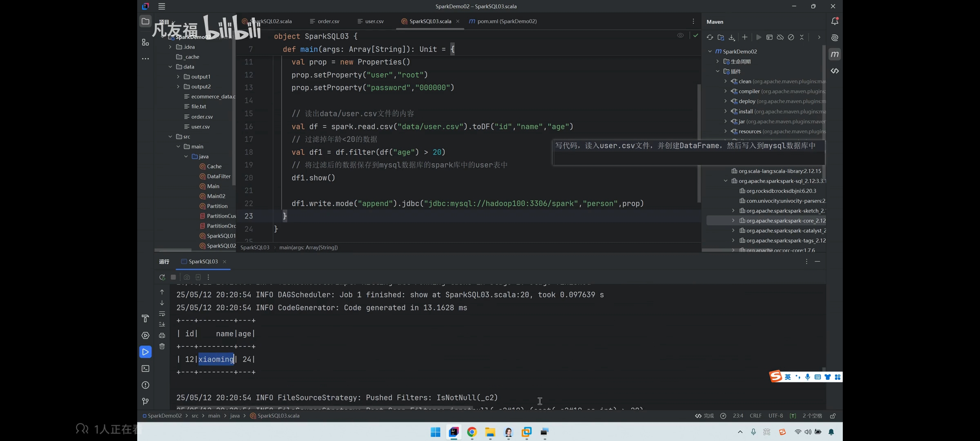Expand the clean Maven plugin node
Viewport: 980px width, 441px height.
point(726,81)
